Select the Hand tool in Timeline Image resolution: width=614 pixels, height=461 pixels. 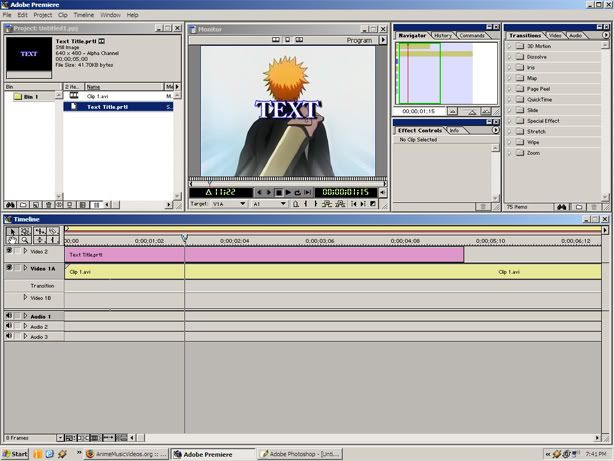12,240
